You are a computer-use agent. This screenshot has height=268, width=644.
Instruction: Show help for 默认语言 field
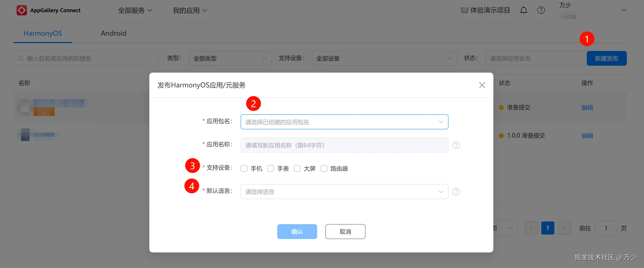[x=456, y=192]
